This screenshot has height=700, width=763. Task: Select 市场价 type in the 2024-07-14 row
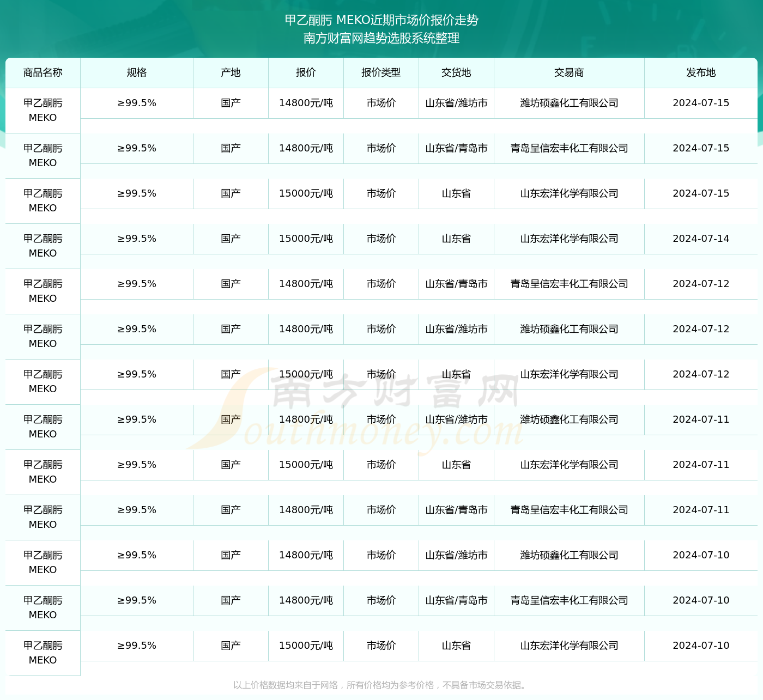coord(381,239)
